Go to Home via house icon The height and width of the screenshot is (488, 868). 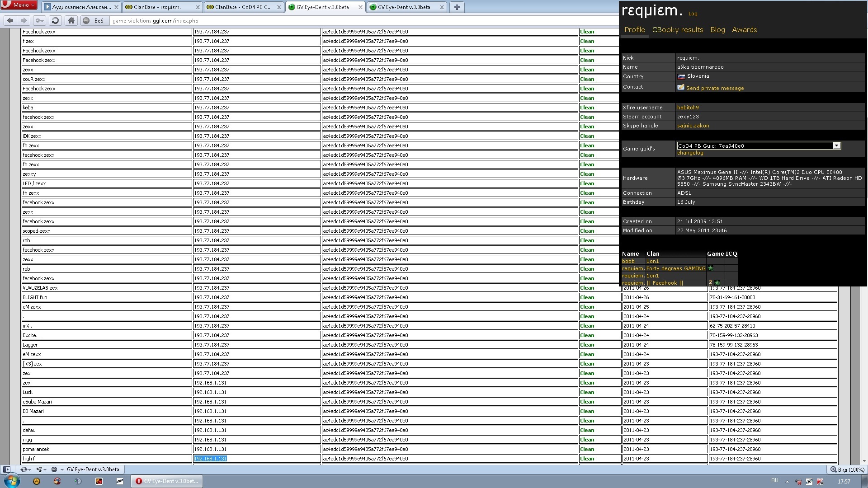pos(71,20)
